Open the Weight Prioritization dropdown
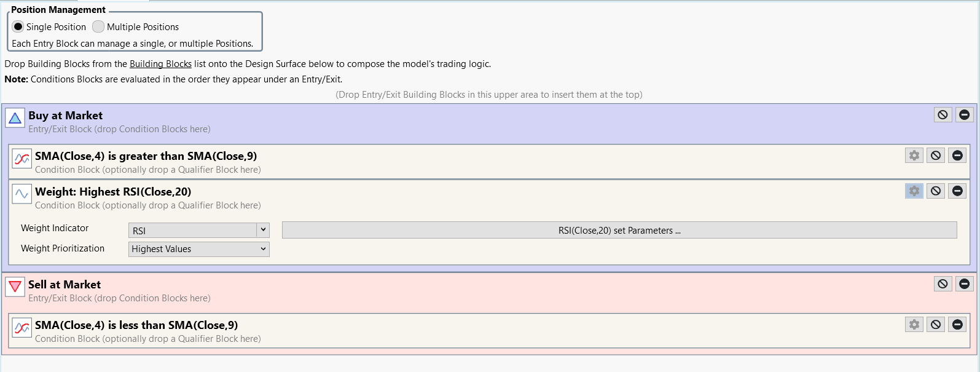Screen dimensions: 980x372 pos(199,249)
